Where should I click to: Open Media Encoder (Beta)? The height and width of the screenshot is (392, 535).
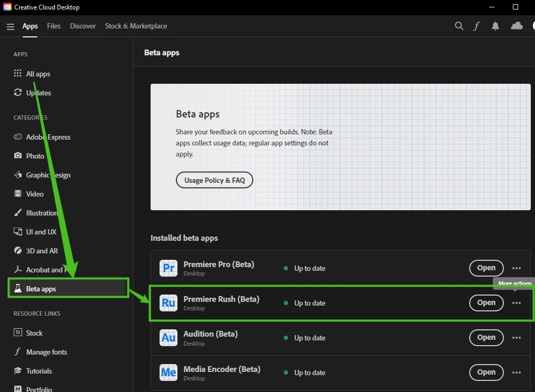[x=486, y=372]
